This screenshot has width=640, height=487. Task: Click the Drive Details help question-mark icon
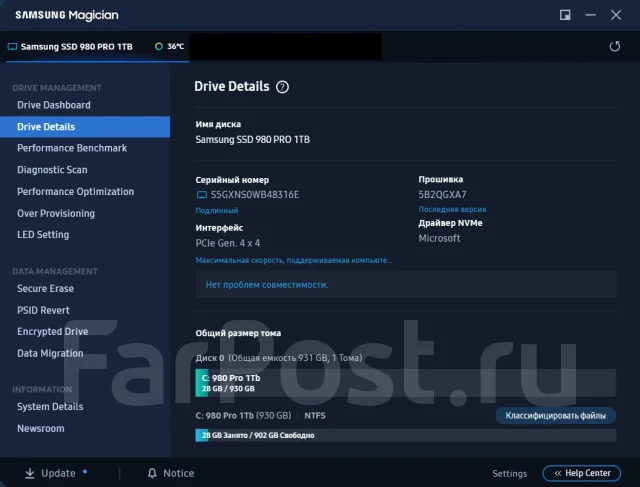tap(282, 87)
